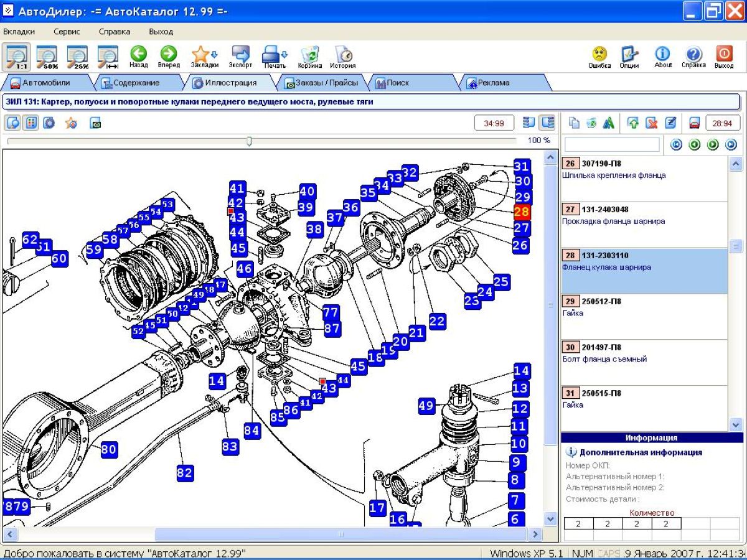Go back with the Назад button
This screenshot has width=747, height=560.
[138, 57]
